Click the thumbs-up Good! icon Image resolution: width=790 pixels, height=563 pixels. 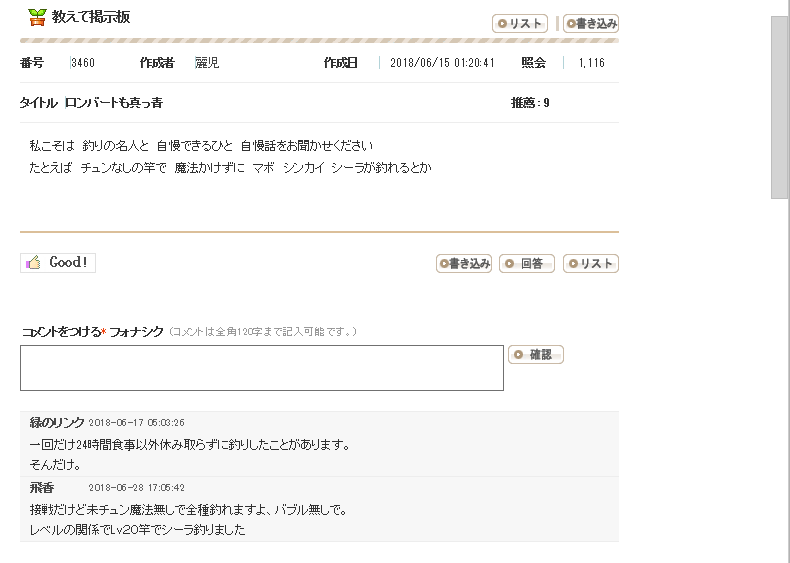tap(34, 263)
